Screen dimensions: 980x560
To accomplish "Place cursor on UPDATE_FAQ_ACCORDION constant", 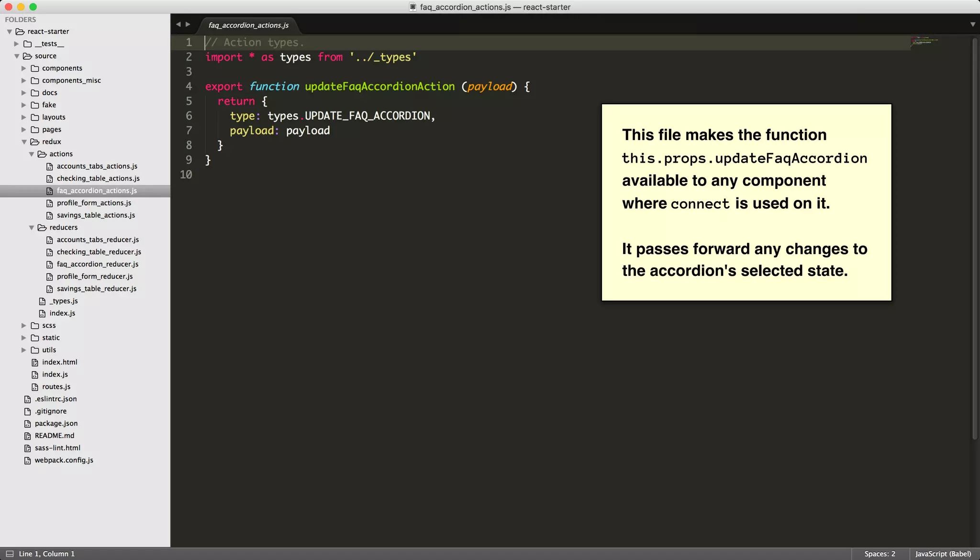I will [x=367, y=116].
